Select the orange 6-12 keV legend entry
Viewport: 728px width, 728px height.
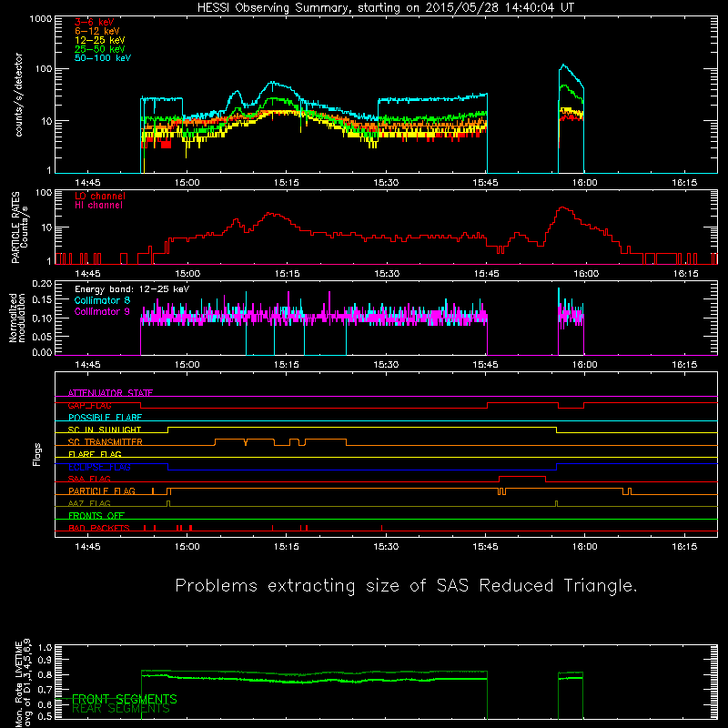point(97,31)
